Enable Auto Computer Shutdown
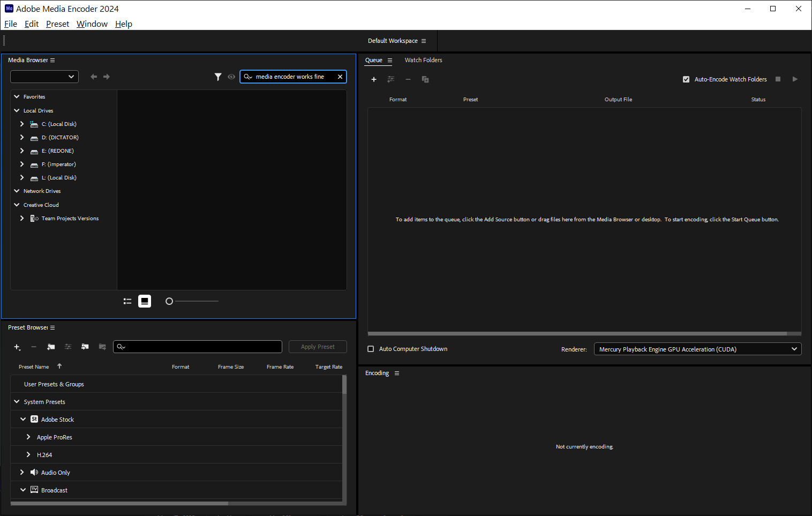812x516 pixels. 371,349
